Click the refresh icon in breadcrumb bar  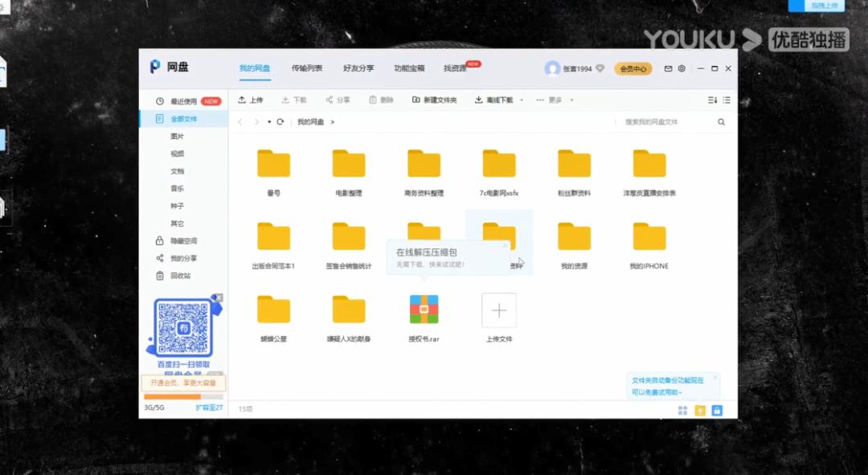[x=279, y=122]
